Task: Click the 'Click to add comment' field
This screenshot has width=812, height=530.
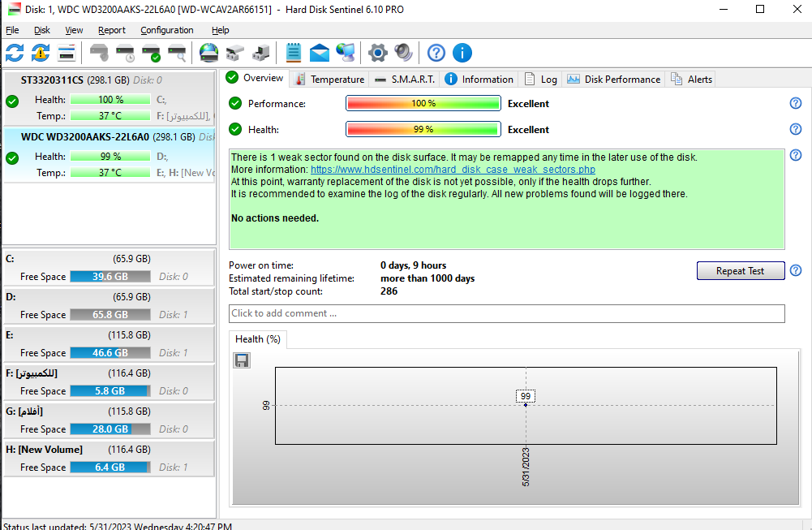Action: 506,313
